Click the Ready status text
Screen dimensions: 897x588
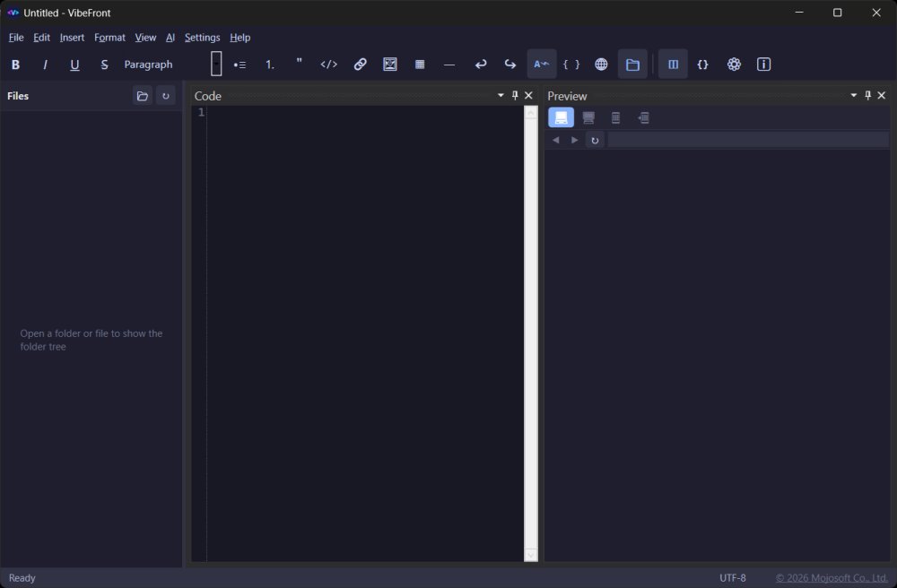pyautogui.click(x=22, y=578)
